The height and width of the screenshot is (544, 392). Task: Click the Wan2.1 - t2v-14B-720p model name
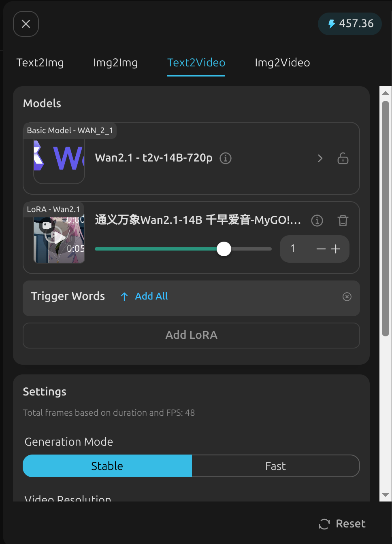154,158
